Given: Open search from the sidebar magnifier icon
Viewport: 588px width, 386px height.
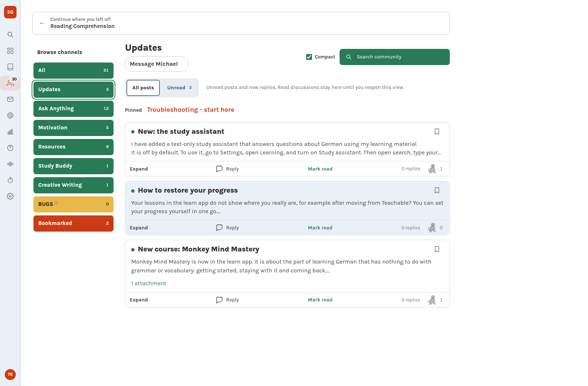Looking at the screenshot, I should [x=10, y=35].
